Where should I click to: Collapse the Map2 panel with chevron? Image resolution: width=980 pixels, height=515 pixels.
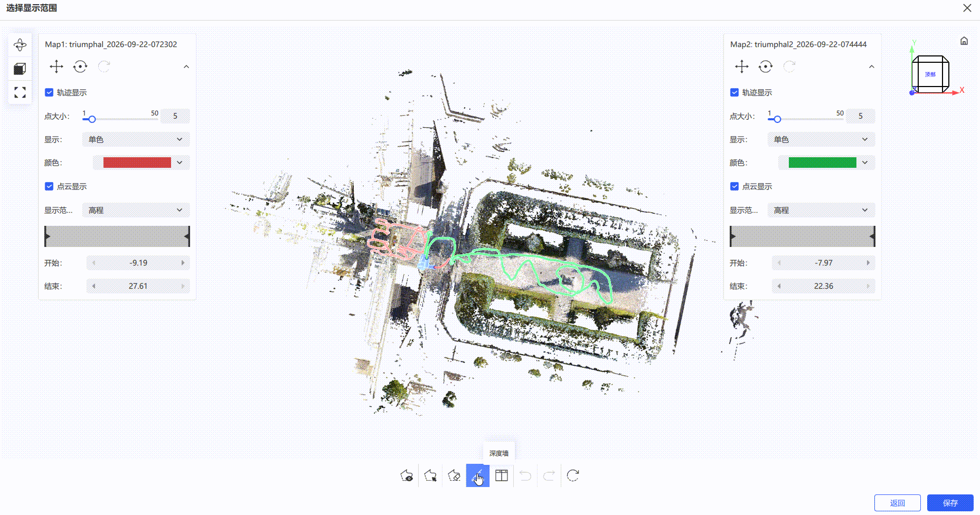pyautogui.click(x=872, y=66)
